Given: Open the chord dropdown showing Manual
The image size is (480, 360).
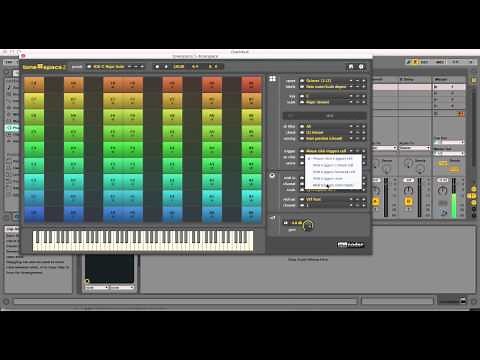Looking at the screenshot, I should (x=325, y=132).
